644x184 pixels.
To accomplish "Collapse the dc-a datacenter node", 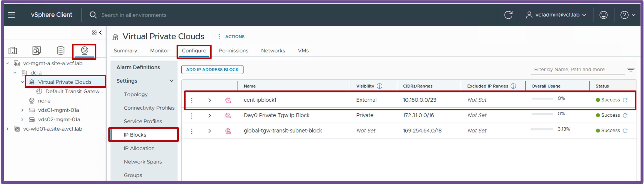I will (x=15, y=73).
